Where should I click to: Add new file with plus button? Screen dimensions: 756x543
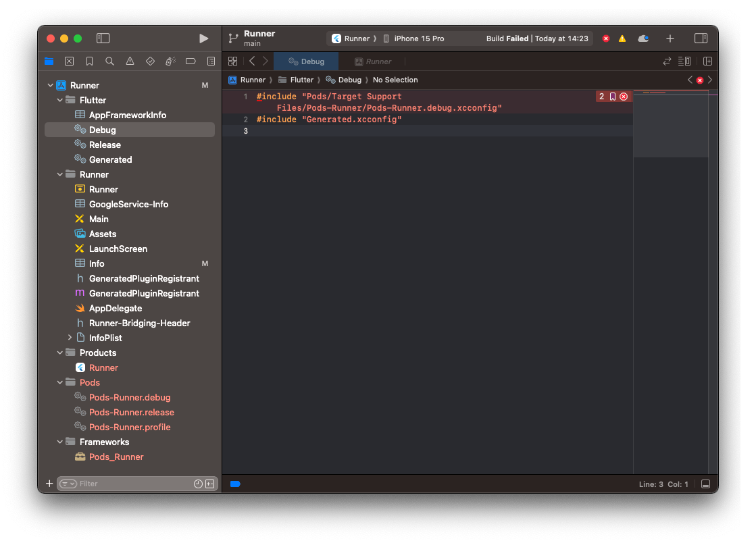[x=49, y=484]
